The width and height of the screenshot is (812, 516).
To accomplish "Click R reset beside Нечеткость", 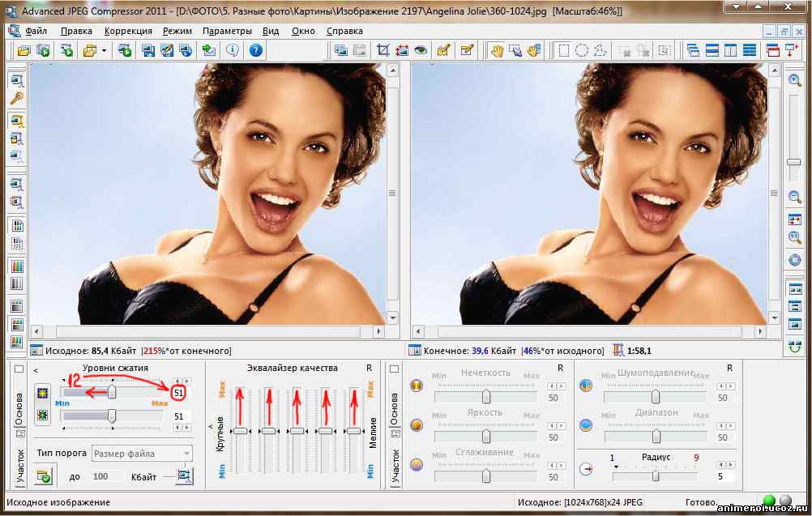I will (x=560, y=368).
